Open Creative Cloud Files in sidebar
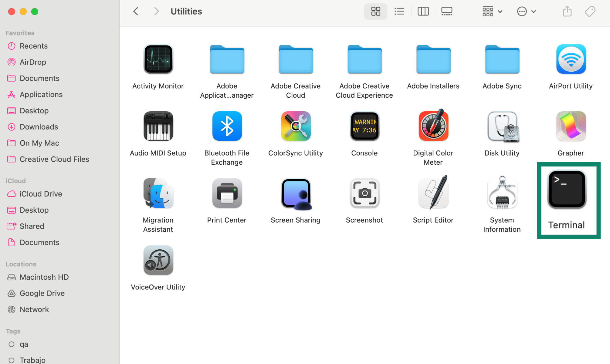The width and height of the screenshot is (610, 364). (x=54, y=159)
